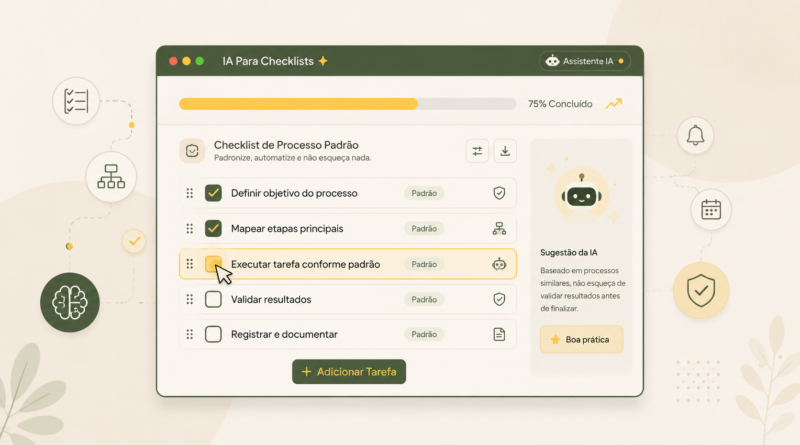The width and height of the screenshot is (800, 445).
Task: Click the large shield checkmark circle on right
Action: [701, 290]
